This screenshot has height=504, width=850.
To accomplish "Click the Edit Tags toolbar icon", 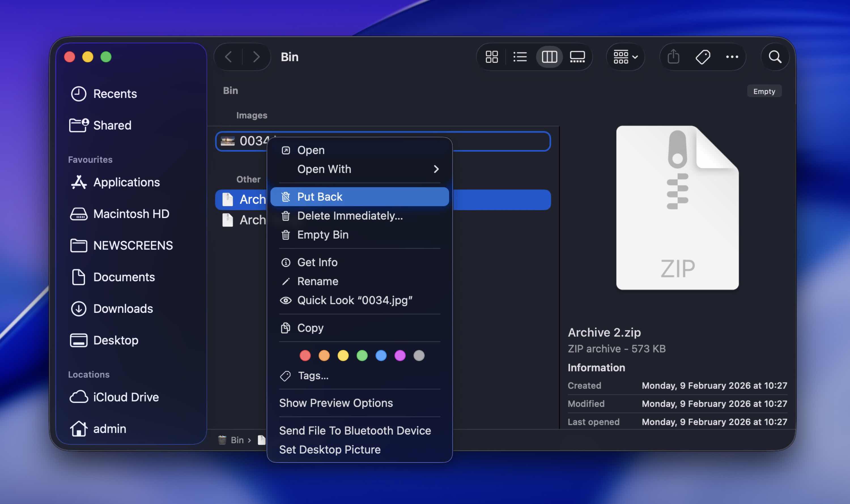I will [x=702, y=57].
